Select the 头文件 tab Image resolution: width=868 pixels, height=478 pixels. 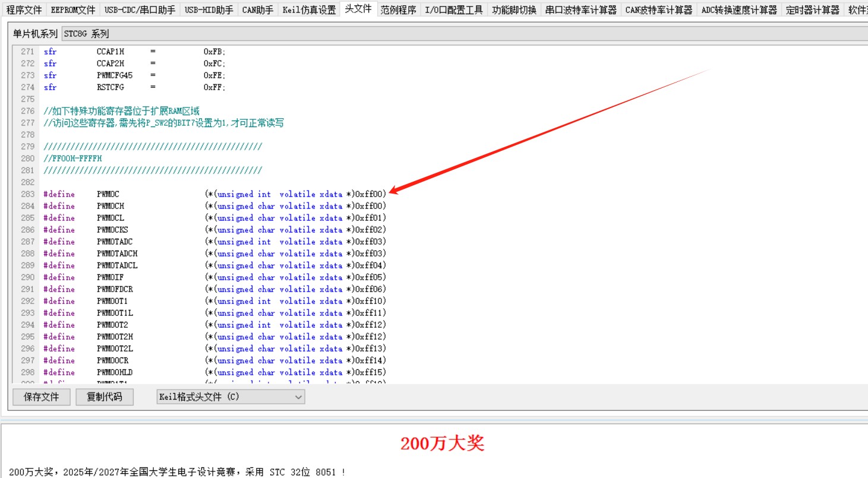click(358, 9)
